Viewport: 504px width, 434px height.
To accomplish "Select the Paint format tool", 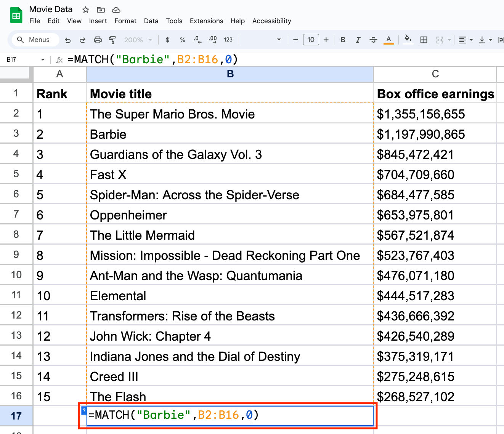I will click(112, 40).
